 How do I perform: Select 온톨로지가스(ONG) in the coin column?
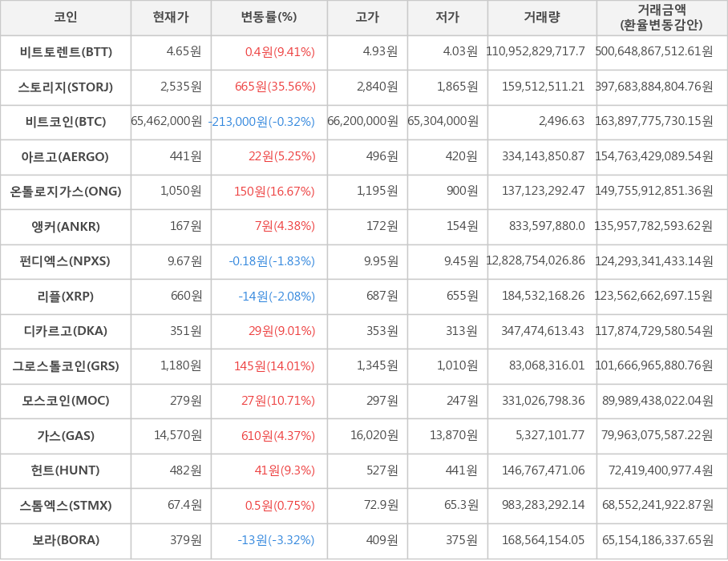(x=66, y=192)
